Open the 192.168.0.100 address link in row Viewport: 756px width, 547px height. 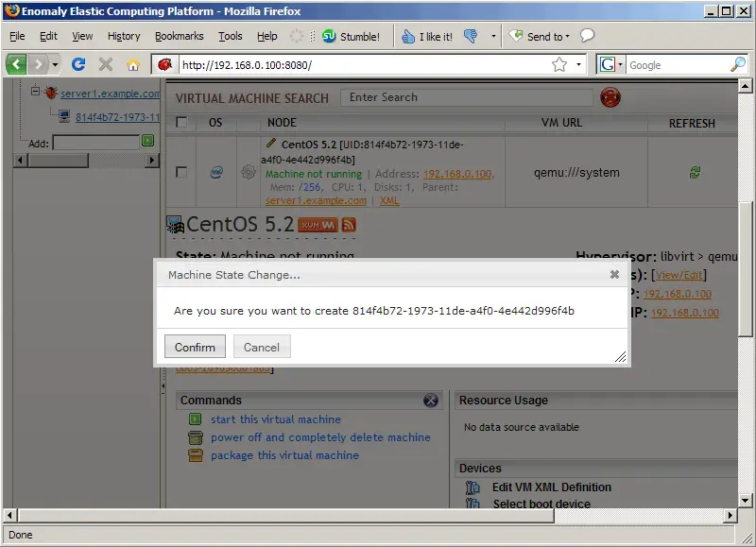point(457,174)
